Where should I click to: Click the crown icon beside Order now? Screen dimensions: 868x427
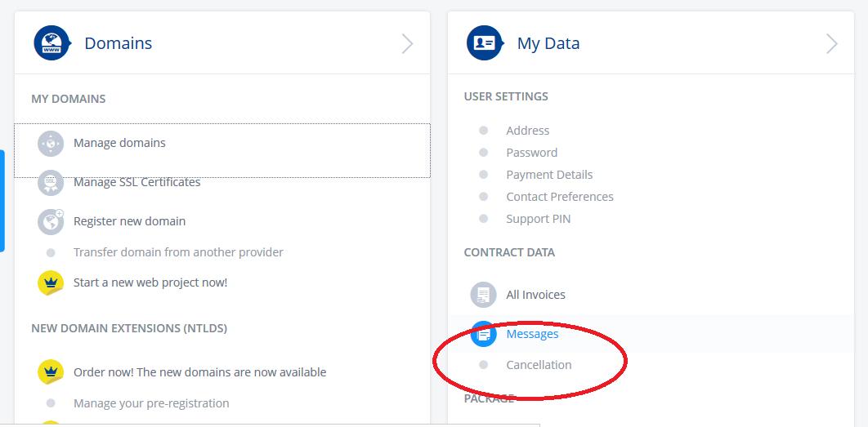pyautogui.click(x=51, y=372)
